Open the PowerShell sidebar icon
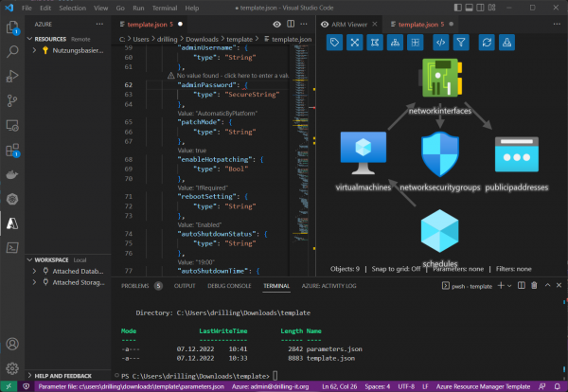 [12, 248]
